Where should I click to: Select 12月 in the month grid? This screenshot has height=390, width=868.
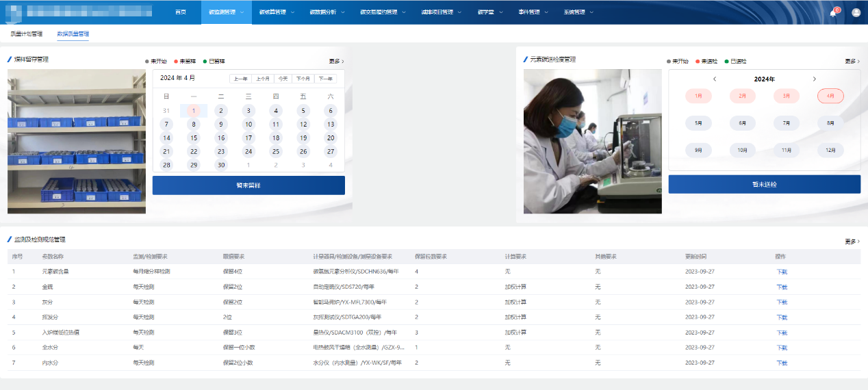[830, 150]
